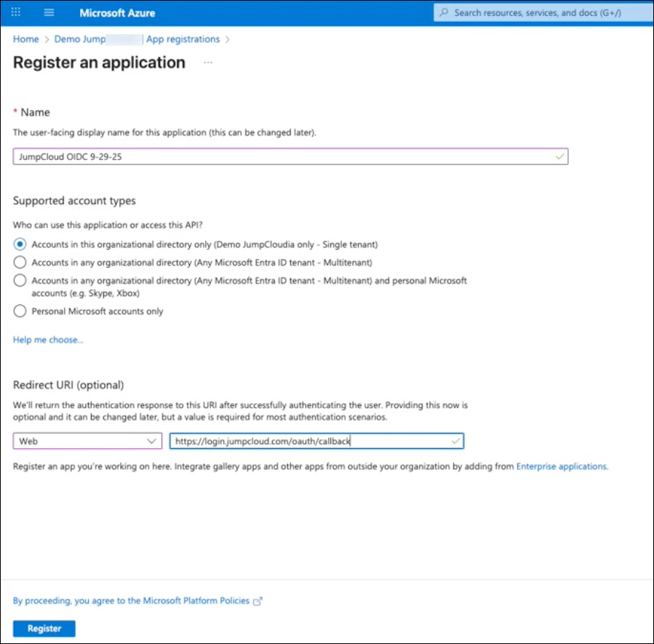Open App registrations from the breadcrumb

pos(183,39)
